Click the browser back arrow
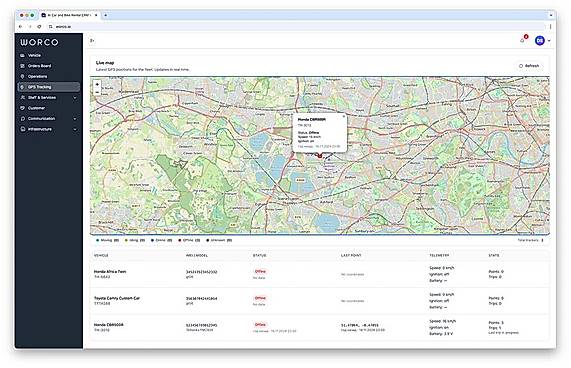 pos(20,27)
